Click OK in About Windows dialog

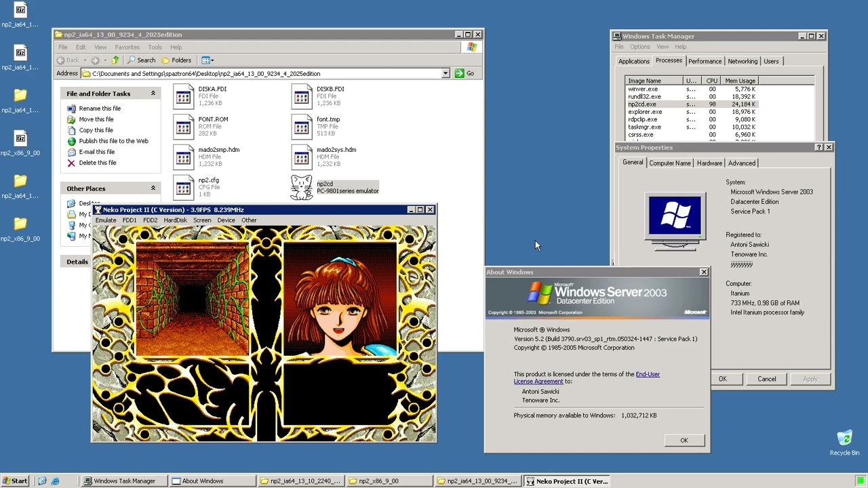coord(684,441)
